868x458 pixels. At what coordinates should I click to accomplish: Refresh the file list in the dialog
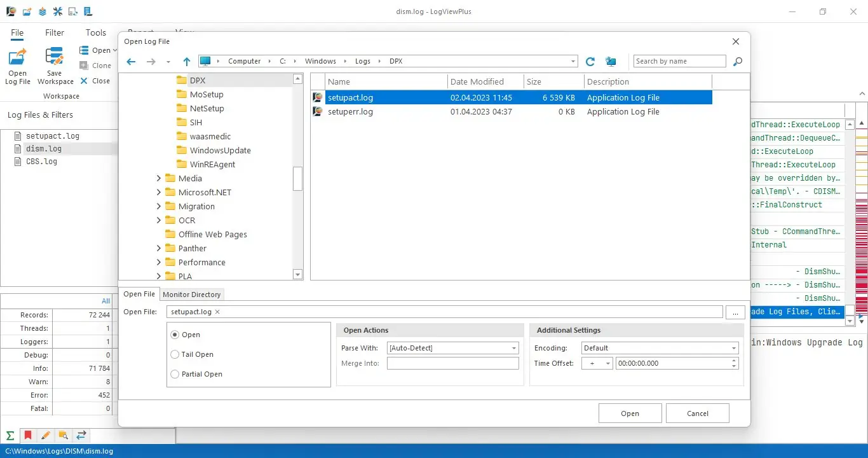tap(590, 62)
